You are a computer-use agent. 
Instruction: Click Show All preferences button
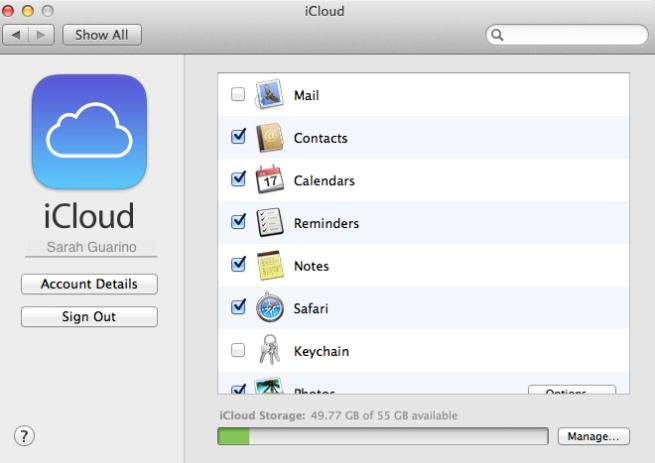pos(102,35)
